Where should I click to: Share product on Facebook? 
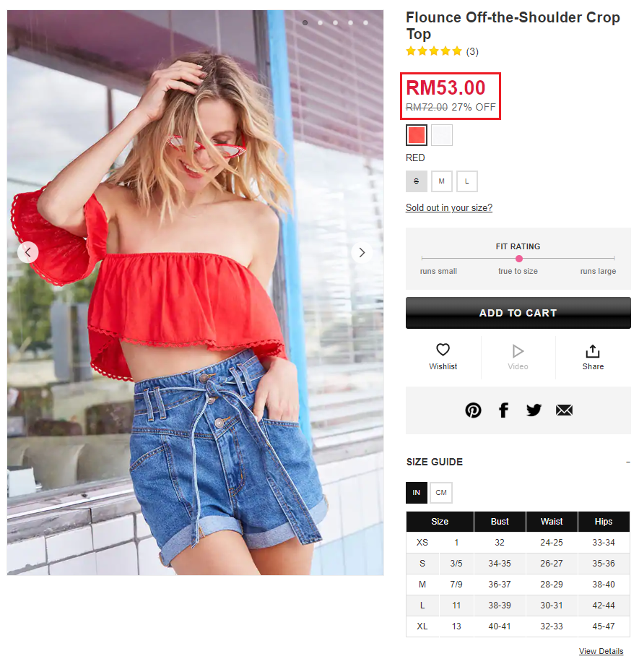click(x=504, y=410)
